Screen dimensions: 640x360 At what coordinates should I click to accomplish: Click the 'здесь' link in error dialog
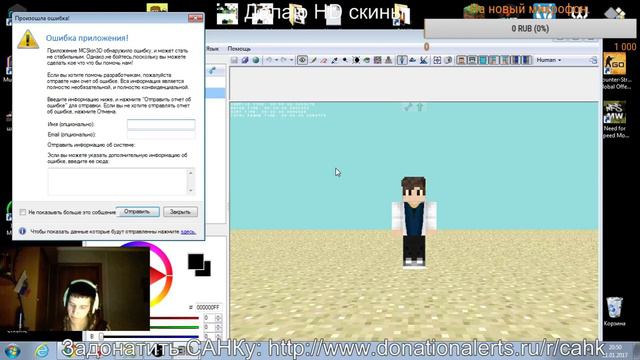pyautogui.click(x=188, y=232)
